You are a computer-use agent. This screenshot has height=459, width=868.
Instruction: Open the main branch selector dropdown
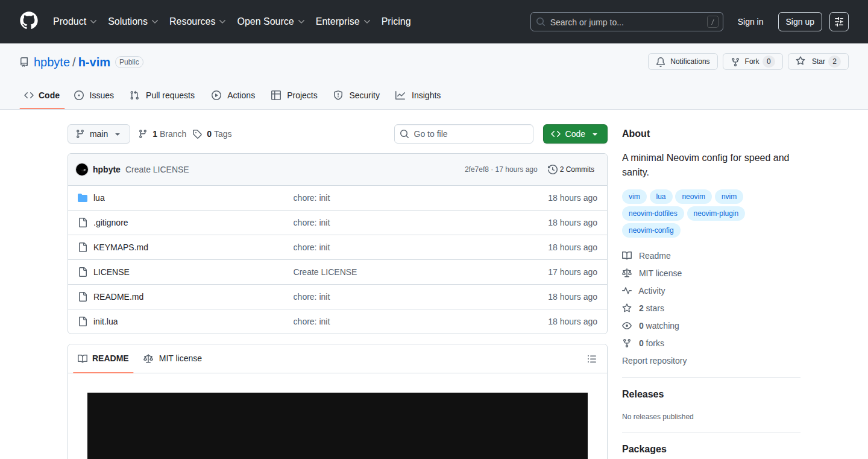point(99,134)
